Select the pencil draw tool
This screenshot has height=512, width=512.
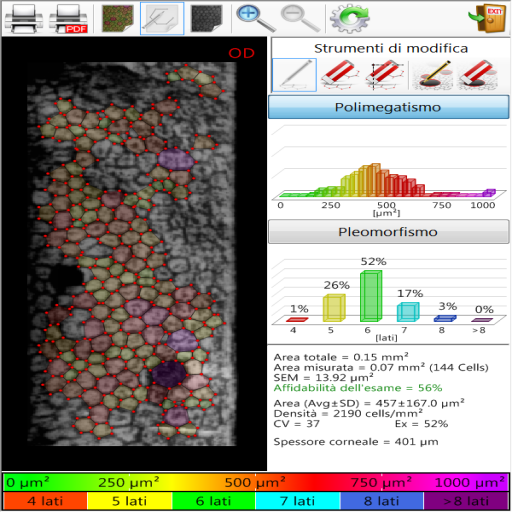[x=294, y=75]
